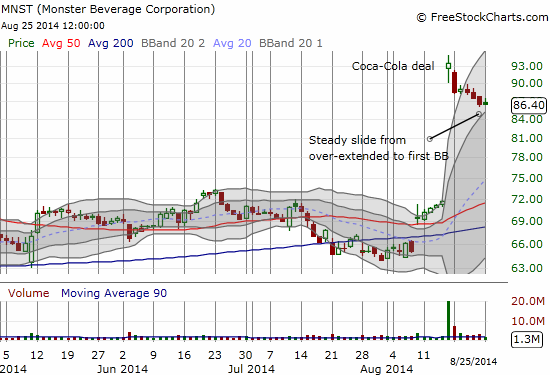This screenshot has height=375, width=550.
Task: Click the 19 date axis tick label
Action: (67, 355)
